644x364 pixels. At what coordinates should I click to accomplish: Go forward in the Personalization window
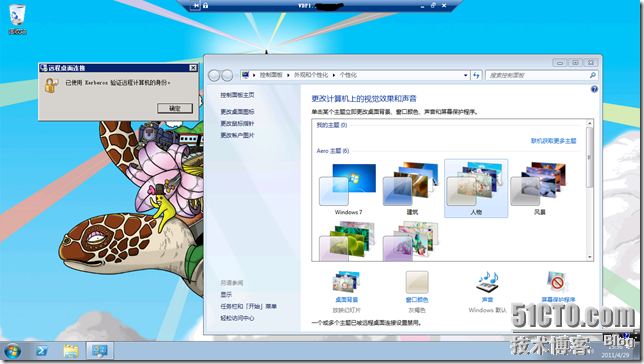point(227,76)
